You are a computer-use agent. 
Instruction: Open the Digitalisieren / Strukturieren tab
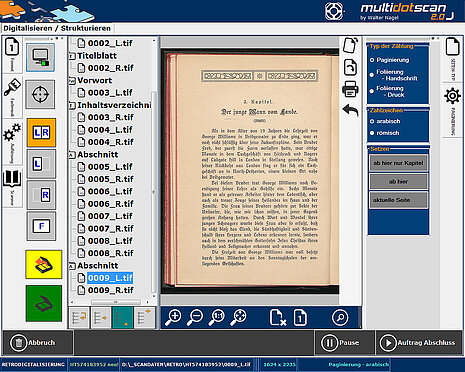(57, 28)
